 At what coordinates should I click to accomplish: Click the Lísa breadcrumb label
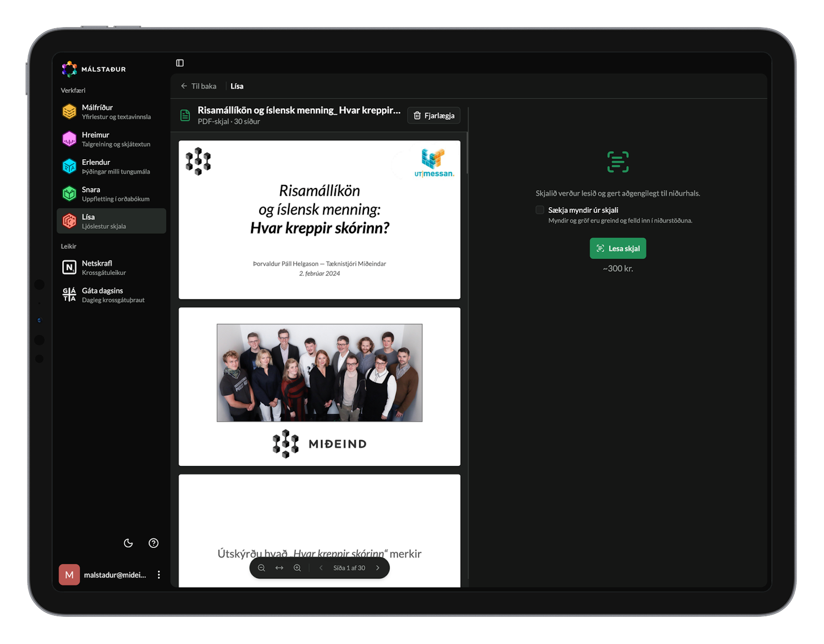(237, 86)
